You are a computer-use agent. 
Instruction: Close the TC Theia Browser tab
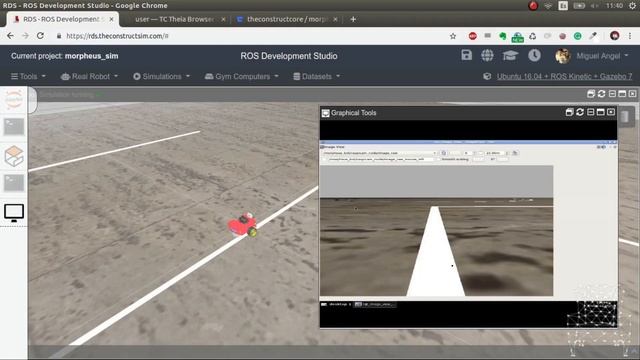click(x=223, y=19)
